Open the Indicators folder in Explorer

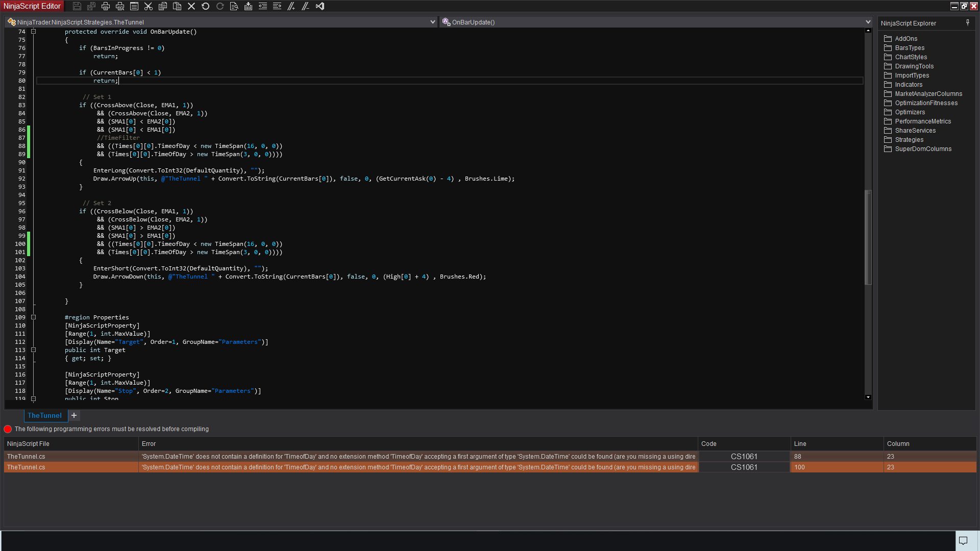pyautogui.click(x=908, y=85)
